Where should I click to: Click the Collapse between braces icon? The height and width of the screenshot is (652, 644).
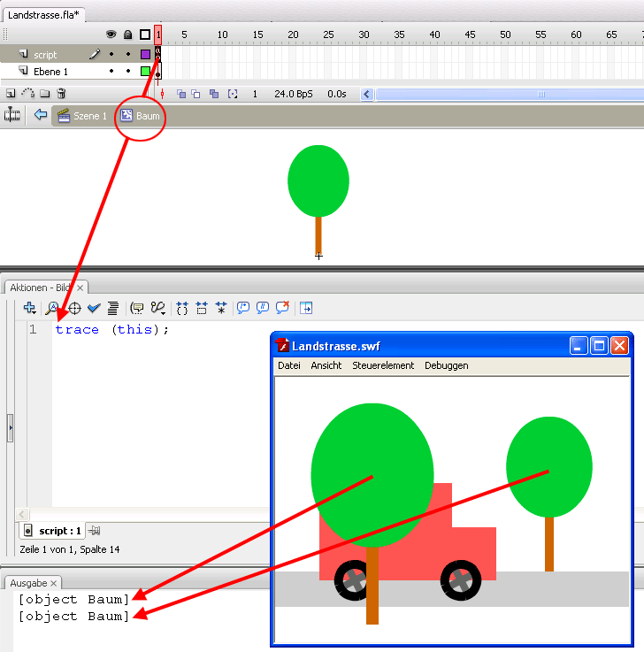coord(182,308)
